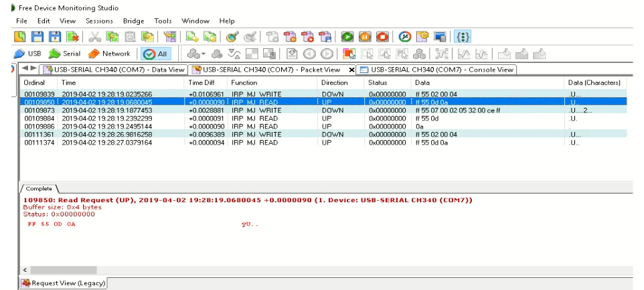Click the Save As floppy icon with question mark
The image size is (644, 290).
[x=55, y=37]
